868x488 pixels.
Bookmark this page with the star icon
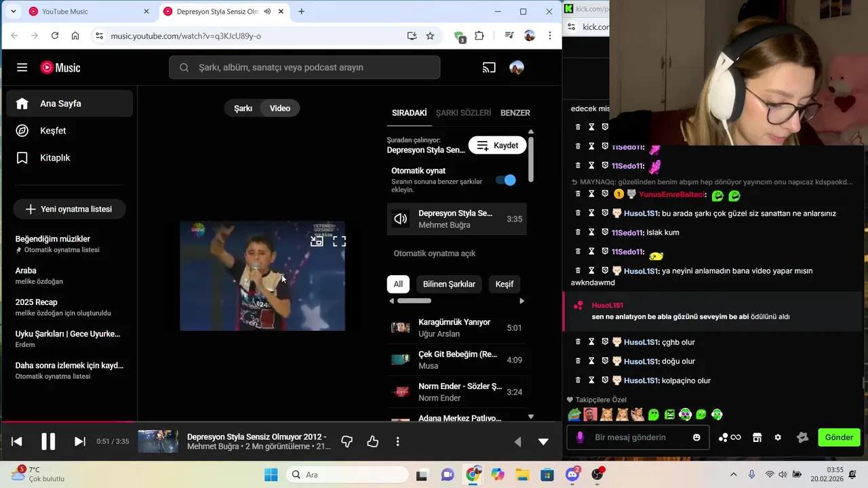click(430, 36)
